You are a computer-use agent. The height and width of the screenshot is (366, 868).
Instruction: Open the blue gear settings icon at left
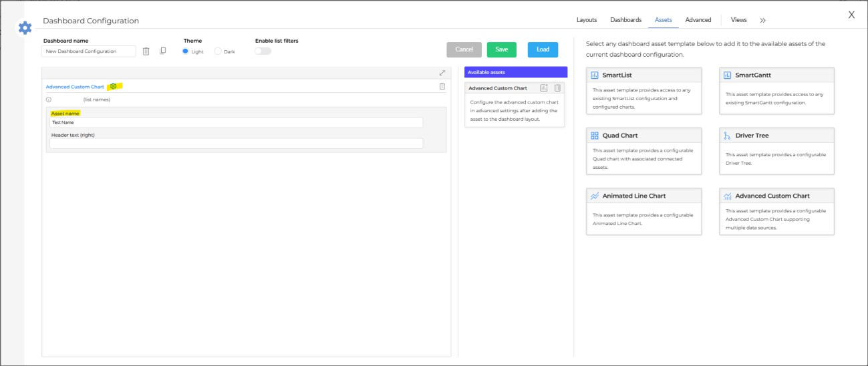point(25,28)
